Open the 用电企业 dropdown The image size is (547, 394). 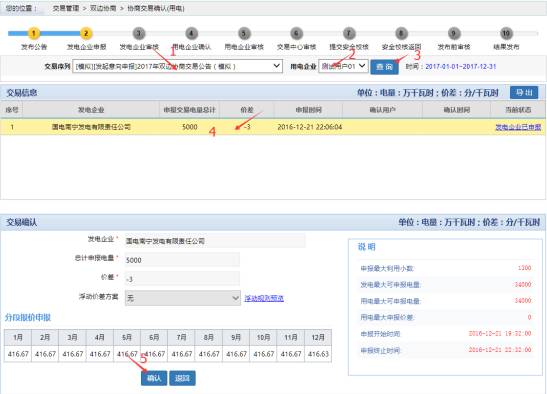coord(343,66)
